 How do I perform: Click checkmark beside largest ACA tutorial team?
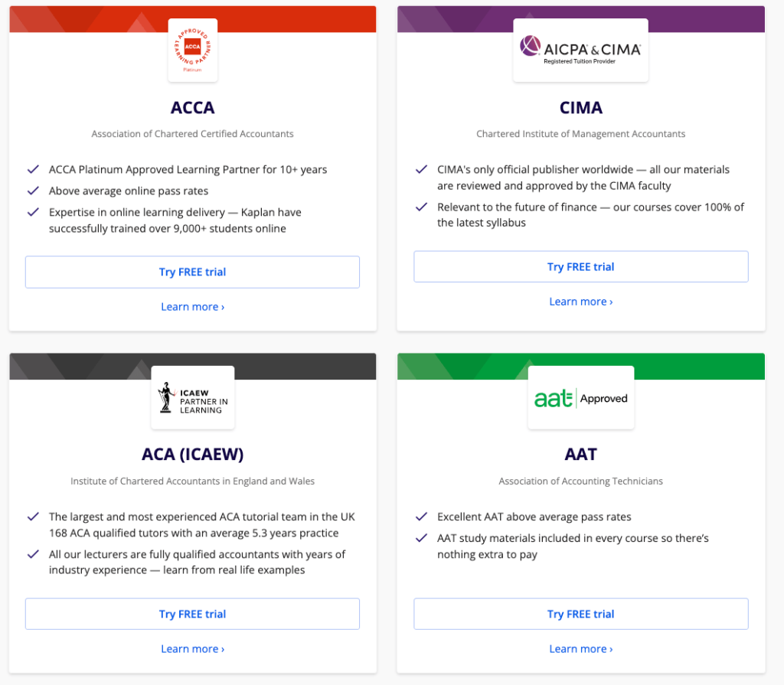[33, 517]
